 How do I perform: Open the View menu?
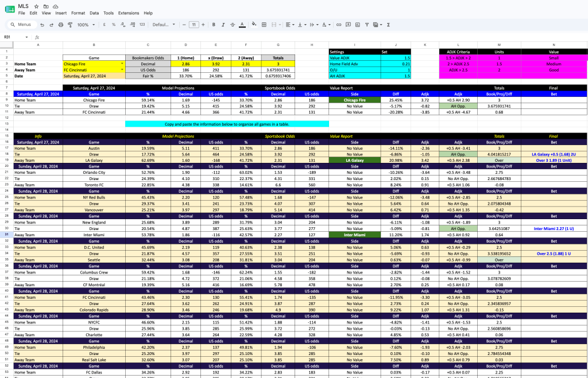point(46,13)
